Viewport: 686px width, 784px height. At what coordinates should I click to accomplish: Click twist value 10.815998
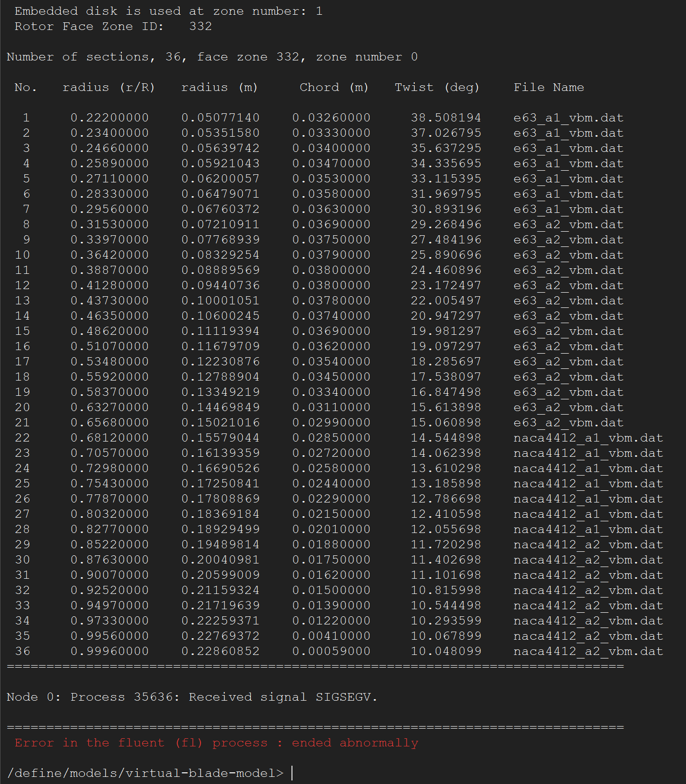point(446,590)
